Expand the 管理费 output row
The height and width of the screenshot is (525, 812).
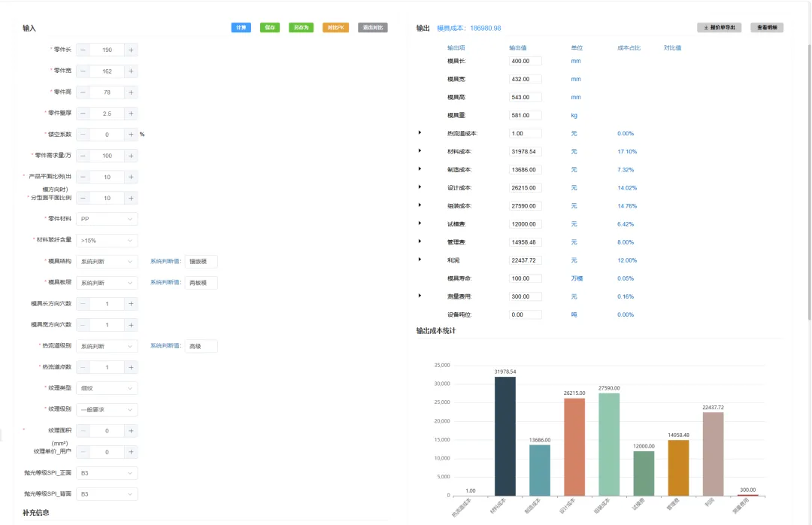pos(420,241)
